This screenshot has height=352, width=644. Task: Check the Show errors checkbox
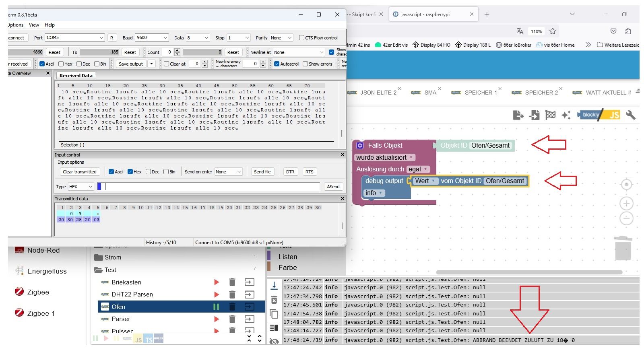(305, 64)
